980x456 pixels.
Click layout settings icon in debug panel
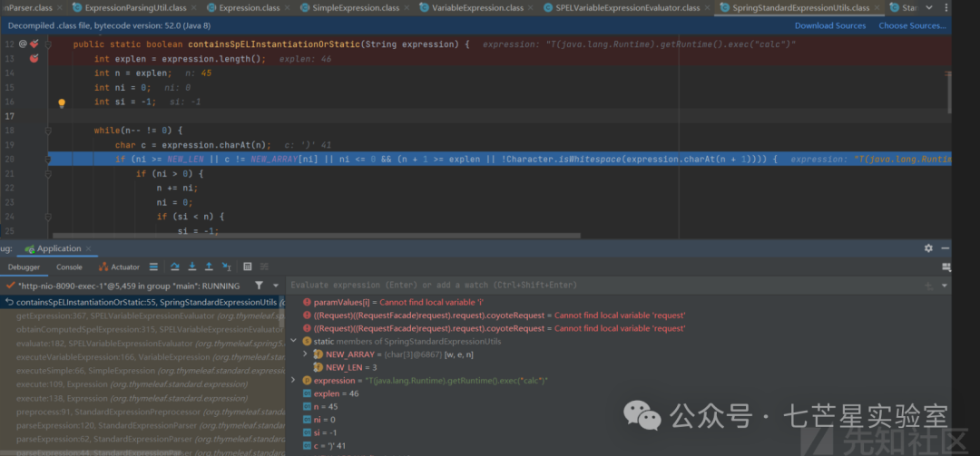[x=946, y=267]
